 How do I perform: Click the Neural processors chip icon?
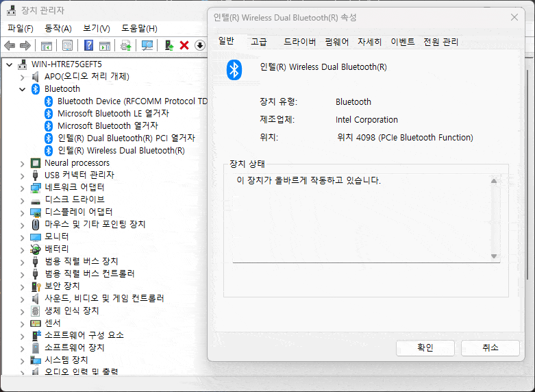coord(36,163)
